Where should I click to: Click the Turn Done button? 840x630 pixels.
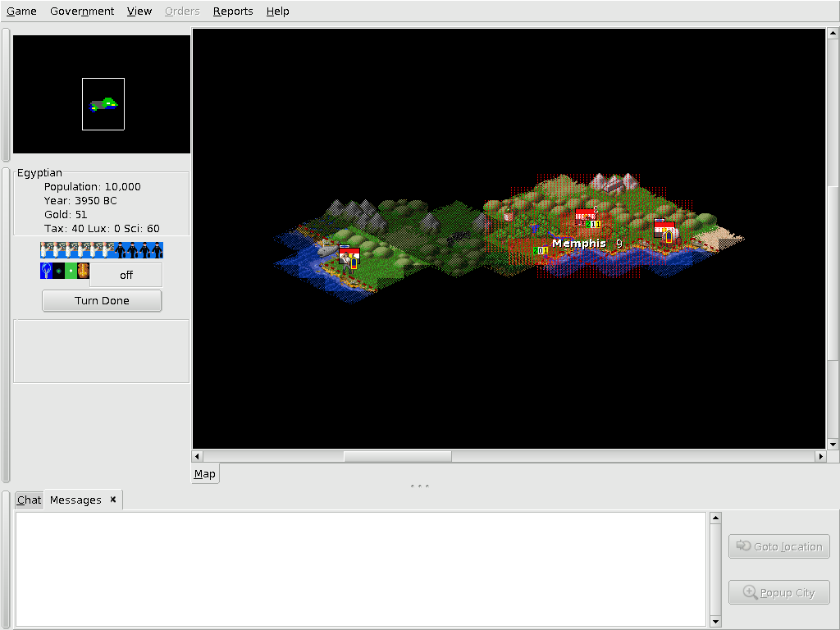click(x=102, y=300)
